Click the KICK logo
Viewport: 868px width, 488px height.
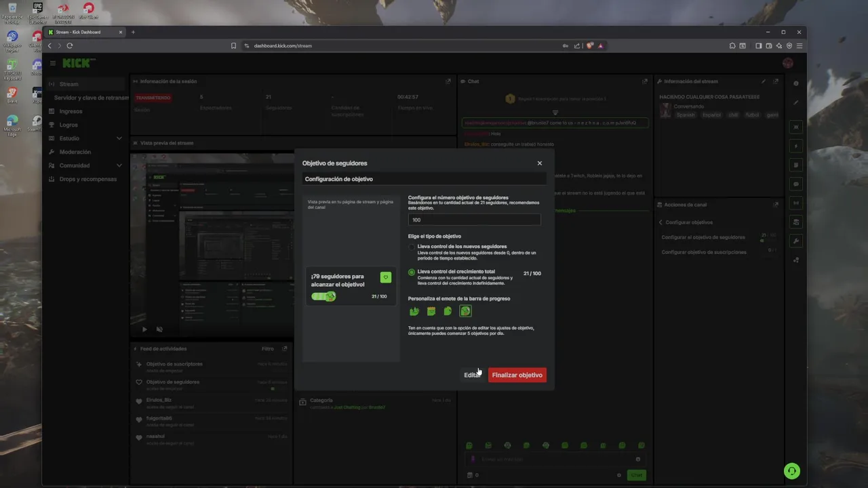tap(78, 63)
